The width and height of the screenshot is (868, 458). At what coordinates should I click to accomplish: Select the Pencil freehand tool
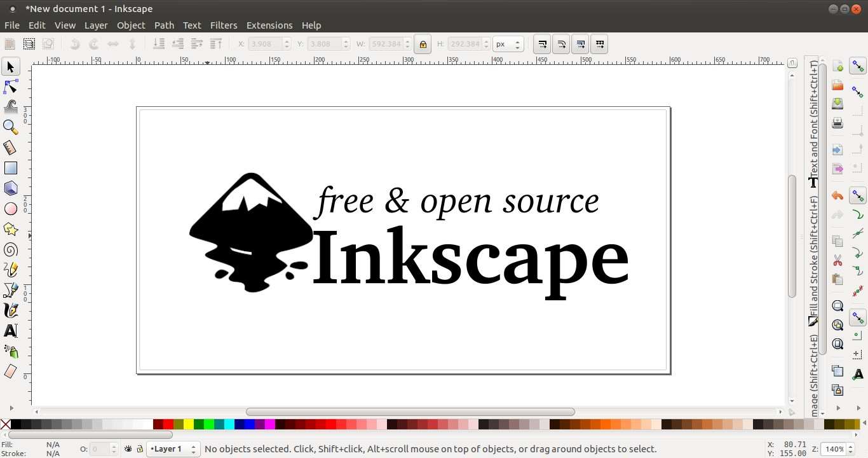click(x=11, y=270)
